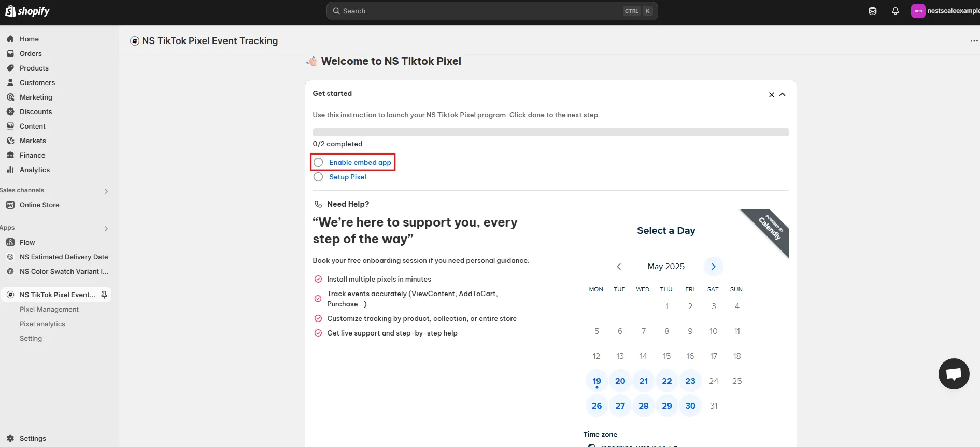980x447 pixels.
Task: Focus the Search field in top bar
Action: (492, 11)
